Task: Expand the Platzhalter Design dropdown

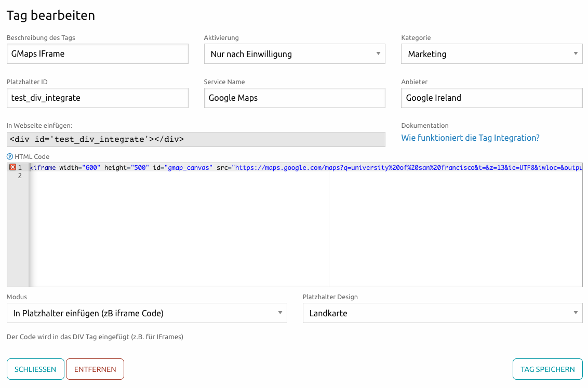Action: (442, 313)
